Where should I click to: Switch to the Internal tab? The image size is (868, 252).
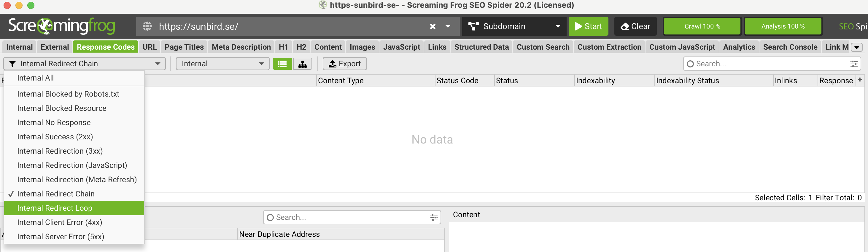pos(20,47)
